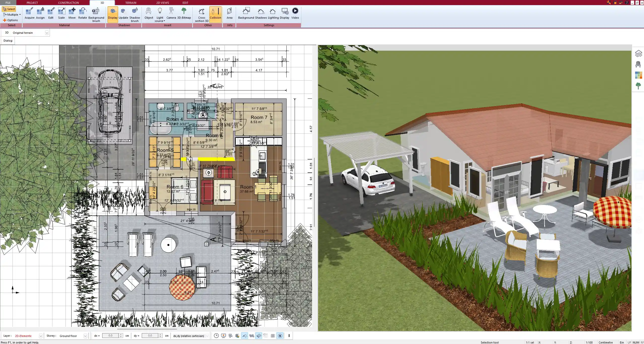Click the Select button
Screen dimensions: 644x344
[9, 9]
